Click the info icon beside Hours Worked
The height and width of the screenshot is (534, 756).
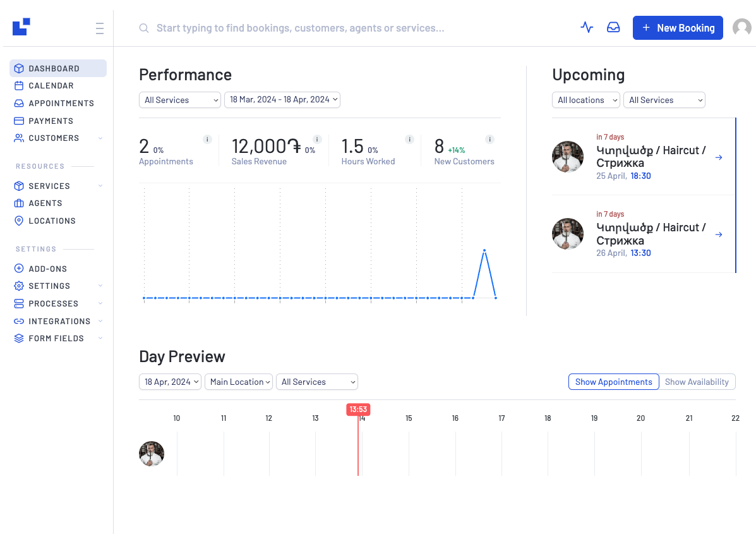coord(409,140)
